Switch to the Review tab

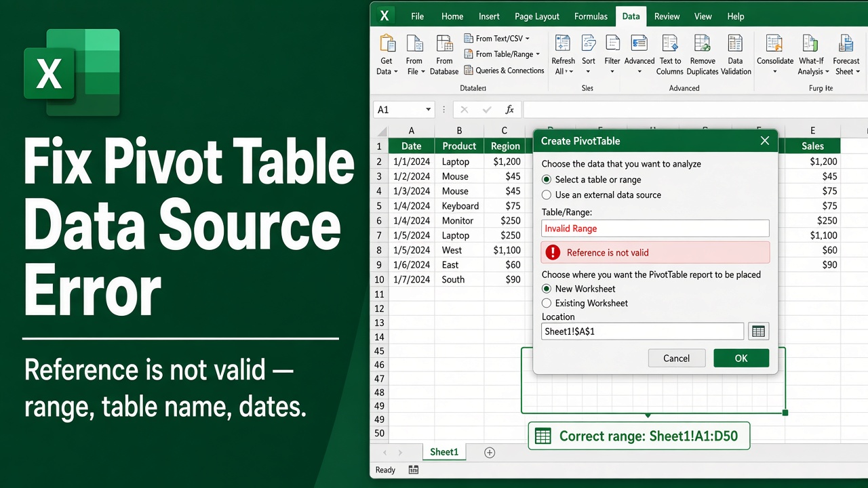pyautogui.click(x=667, y=16)
